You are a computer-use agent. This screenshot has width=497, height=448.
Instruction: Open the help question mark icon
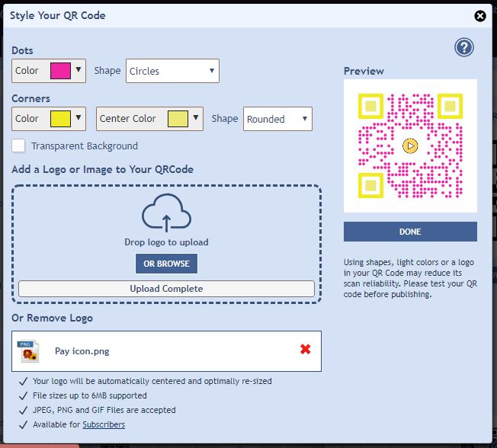tap(463, 47)
